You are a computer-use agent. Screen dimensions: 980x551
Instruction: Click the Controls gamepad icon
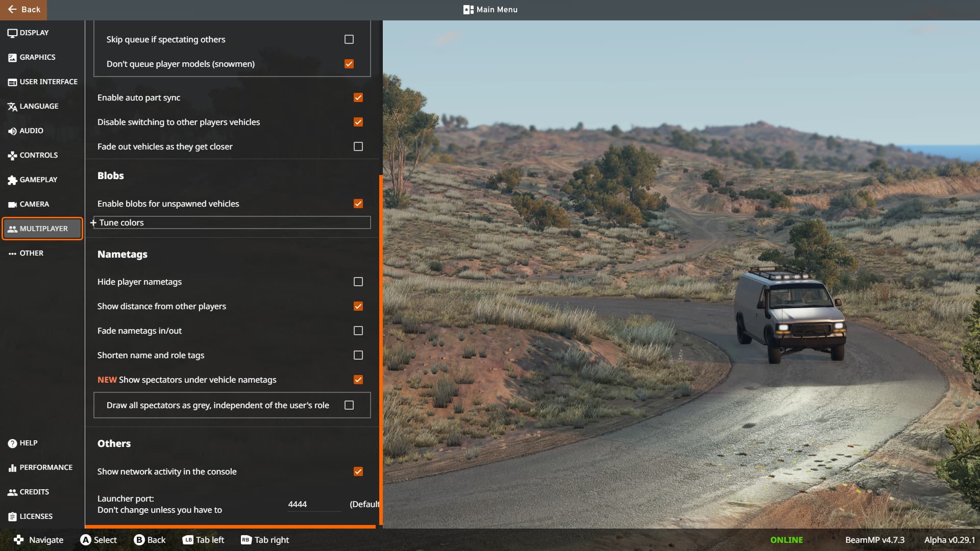point(12,156)
